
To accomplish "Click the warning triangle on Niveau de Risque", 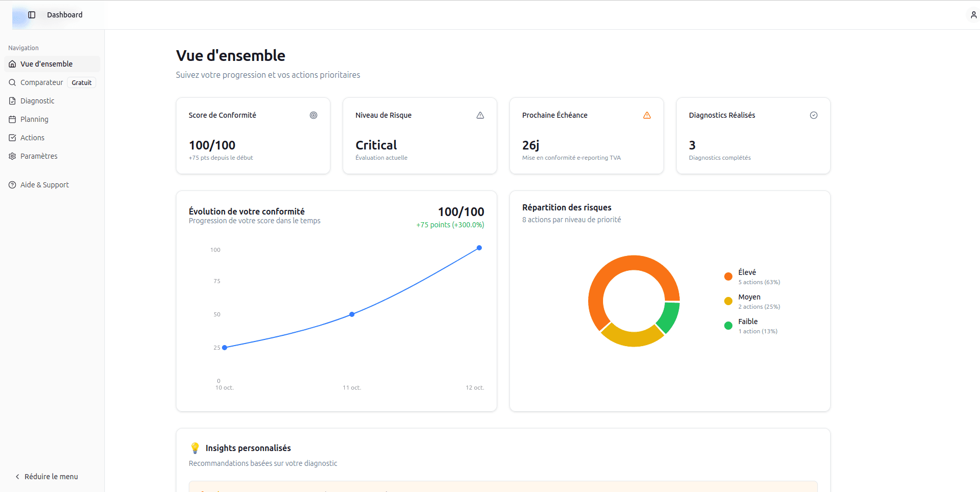I will [x=480, y=115].
